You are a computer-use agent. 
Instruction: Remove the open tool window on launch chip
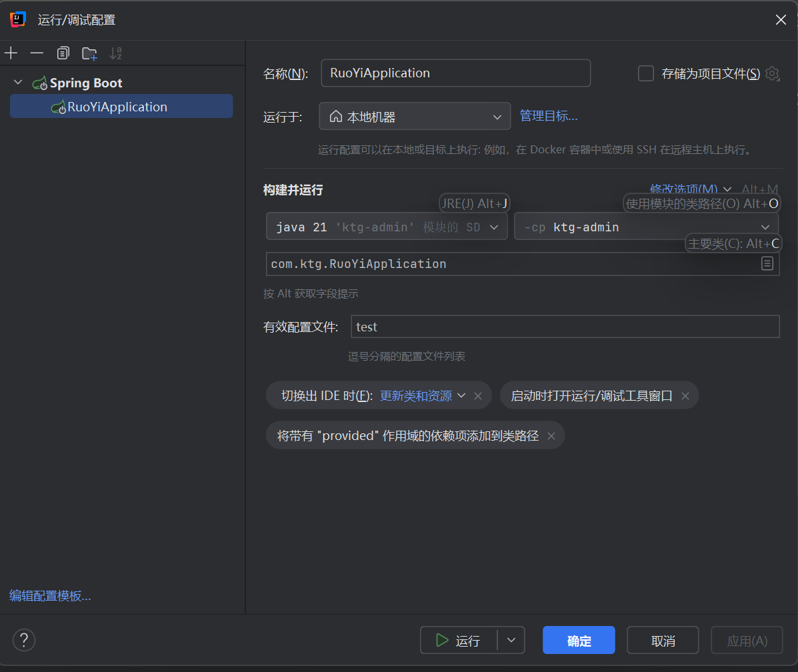point(685,395)
